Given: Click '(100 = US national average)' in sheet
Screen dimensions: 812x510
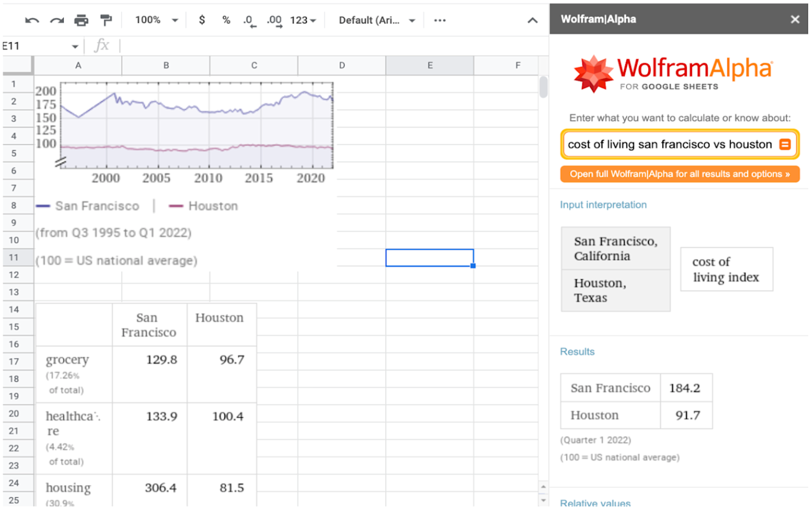Looking at the screenshot, I should tap(117, 261).
